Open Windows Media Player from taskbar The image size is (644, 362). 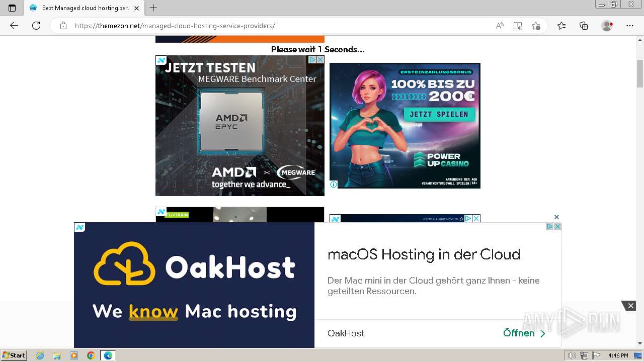(74, 355)
